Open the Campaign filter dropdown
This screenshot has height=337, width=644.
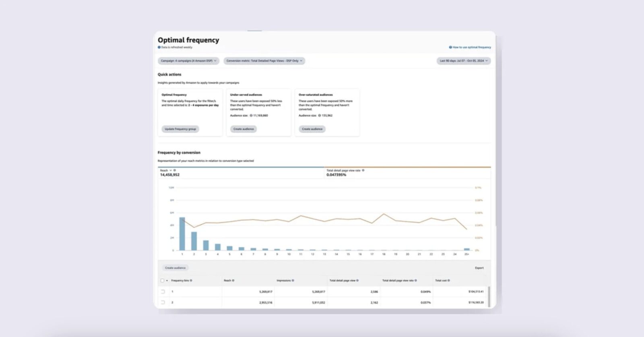[188, 61]
